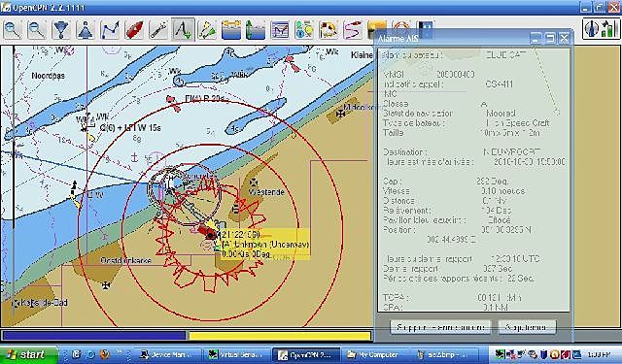Select the larger-scale chart funnel icon
The height and width of the screenshot is (364, 622).
[60, 30]
